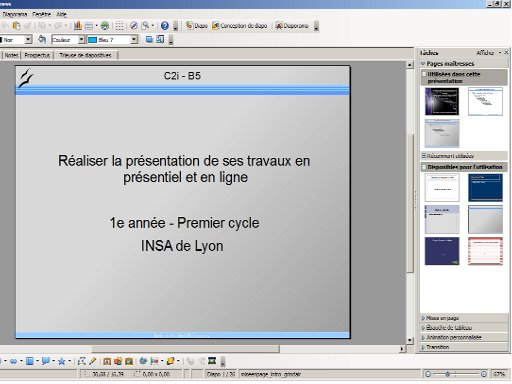Expand the Récemment utilisées group
512x384 pixels.
(464, 156)
